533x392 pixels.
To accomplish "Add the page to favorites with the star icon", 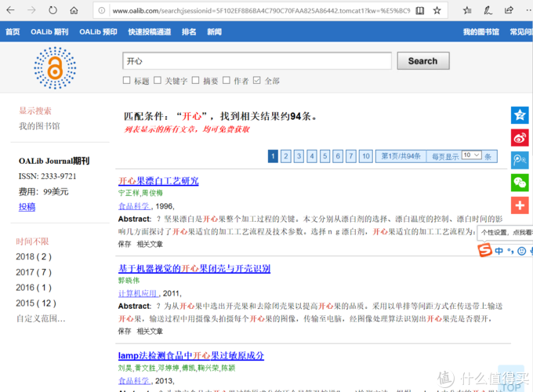I will pyautogui.click(x=437, y=11).
